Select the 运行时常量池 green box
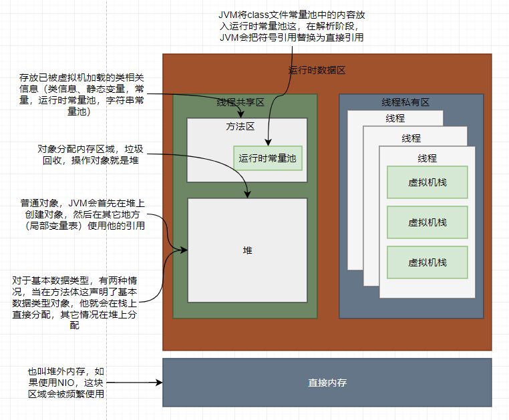The image size is (509, 420). (268, 158)
